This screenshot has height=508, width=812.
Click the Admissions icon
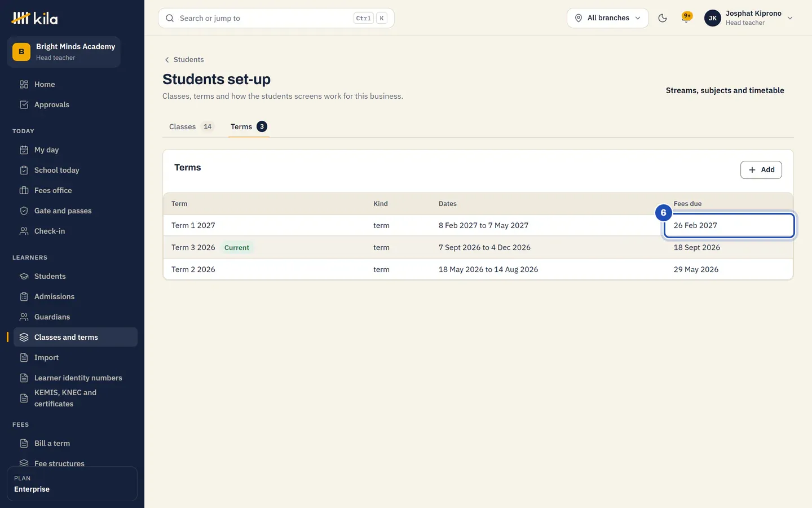click(24, 296)
